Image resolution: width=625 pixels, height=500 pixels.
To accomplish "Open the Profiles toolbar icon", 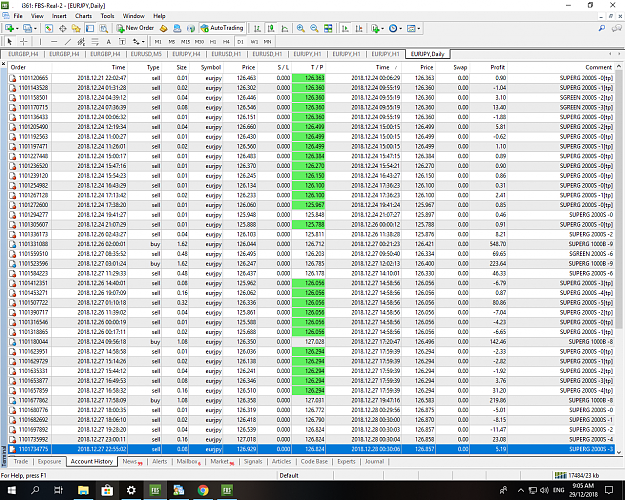I will pyautogui.click(x=28, y=28).
